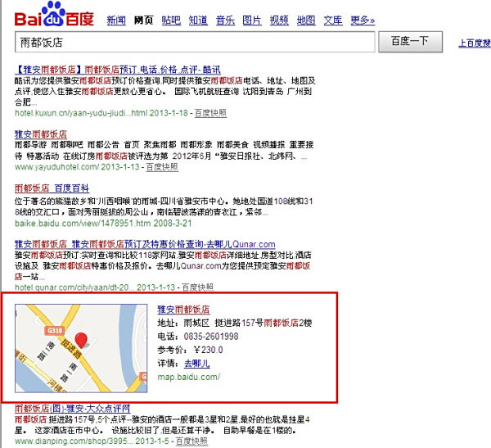Focus the search box containing 雨都饭店

click(195, 42)
